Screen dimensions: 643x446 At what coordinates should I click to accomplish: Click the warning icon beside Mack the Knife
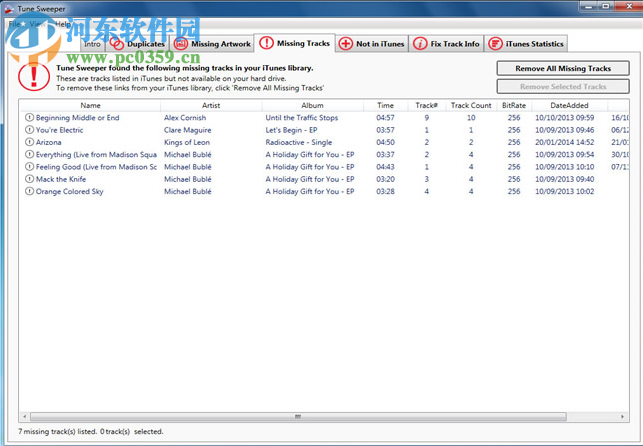coord(29,179)
